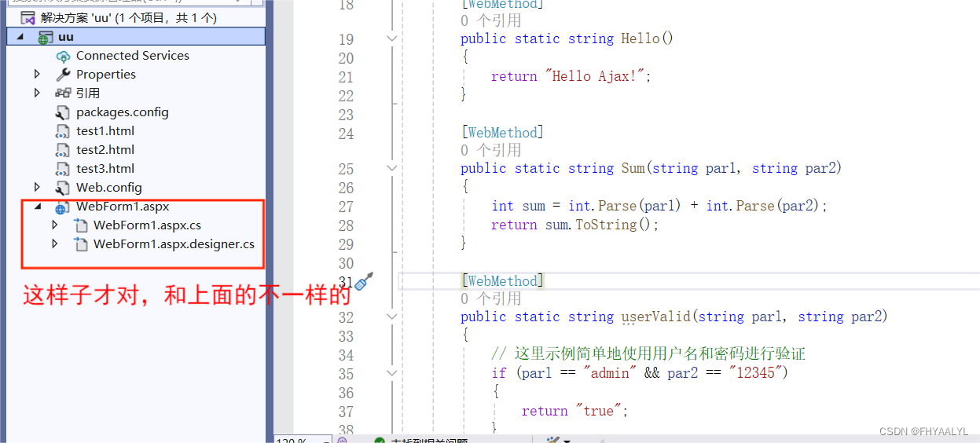Open test3.html from the tree
This screenshot has height=443, width=980.
point(105,169)
